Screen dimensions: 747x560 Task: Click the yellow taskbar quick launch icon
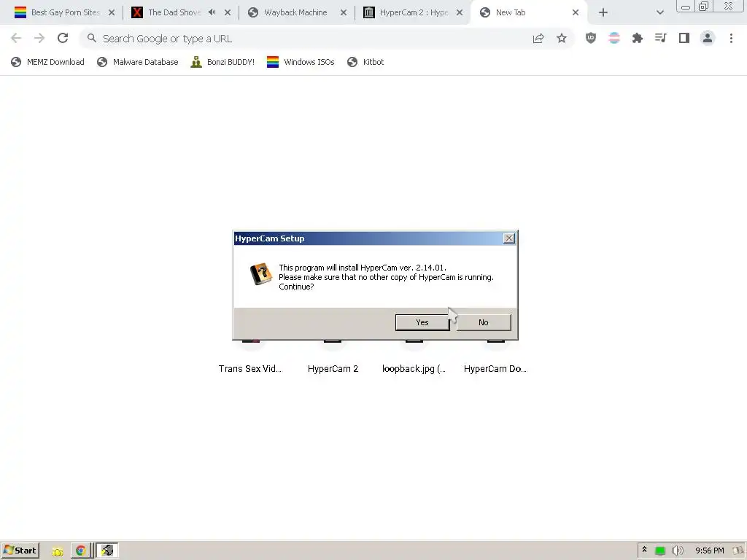click(57, 551)
